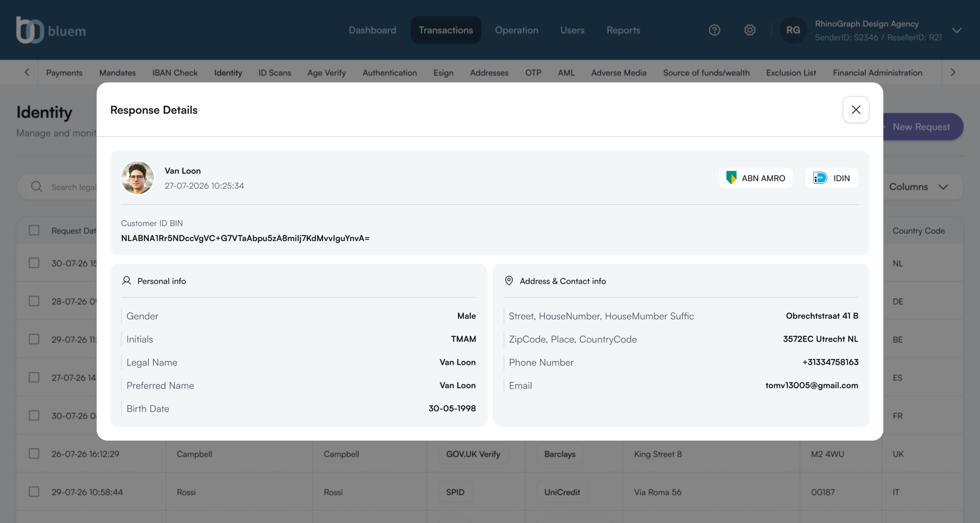Image resolution: width=980 pixels, height=523 pixels.
Task: Close the Response Details dialog
Action: pyautogui.click(x=856, y=110)
